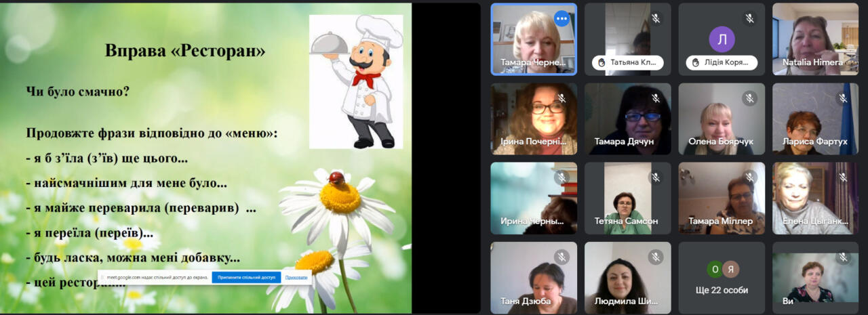Click the purple Л avatar
This screenshot has height=315, width=868.
(722, 39)
